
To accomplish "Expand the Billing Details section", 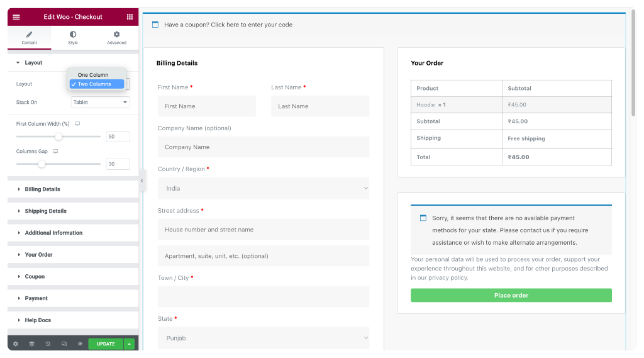I will click(73, 189).
